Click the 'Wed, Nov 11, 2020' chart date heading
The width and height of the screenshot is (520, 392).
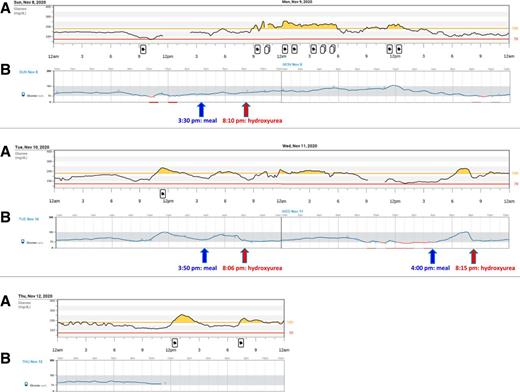pos(299,146)
